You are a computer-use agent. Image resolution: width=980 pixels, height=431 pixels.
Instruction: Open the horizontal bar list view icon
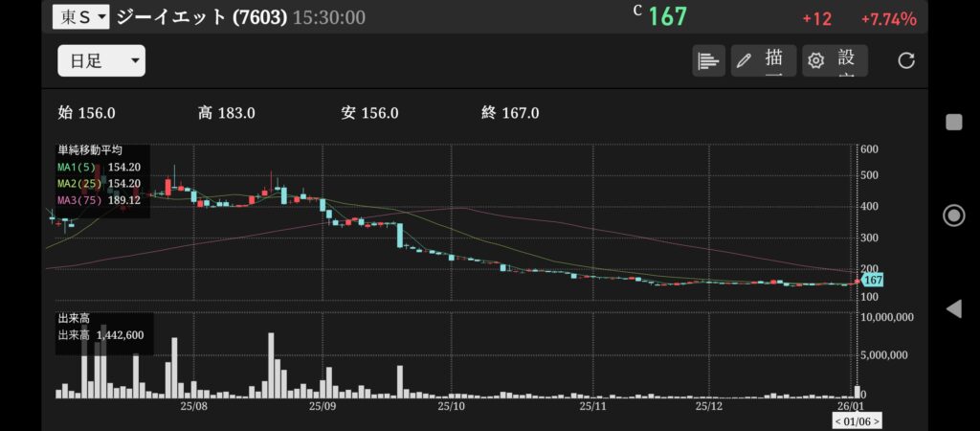(708, 60)
